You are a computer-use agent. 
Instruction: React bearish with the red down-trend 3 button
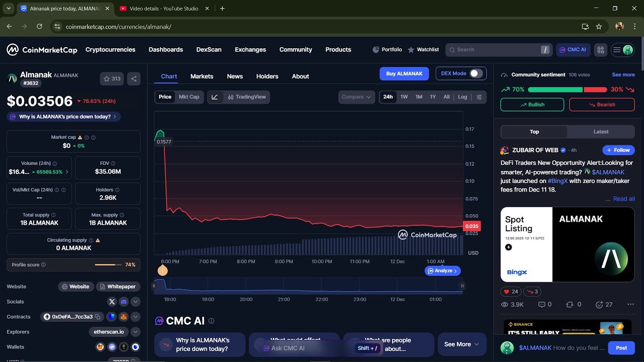pyautogui.click(x=532, y=292)
